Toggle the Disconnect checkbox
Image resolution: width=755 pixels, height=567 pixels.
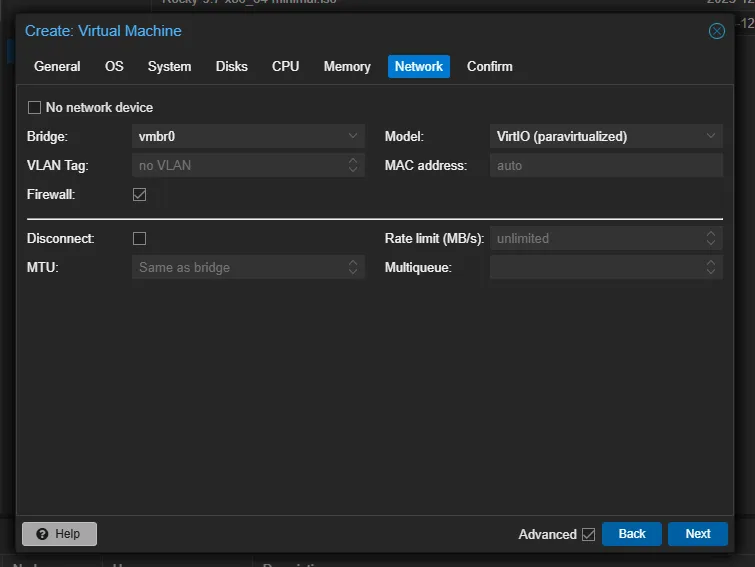point(140,238)
